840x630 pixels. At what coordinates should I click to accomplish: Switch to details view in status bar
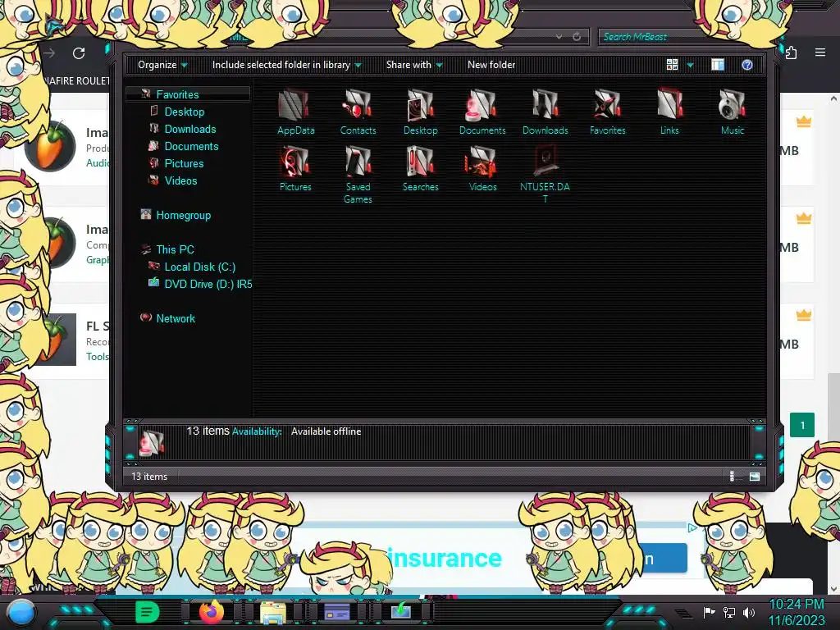click(x=733, y=477)
